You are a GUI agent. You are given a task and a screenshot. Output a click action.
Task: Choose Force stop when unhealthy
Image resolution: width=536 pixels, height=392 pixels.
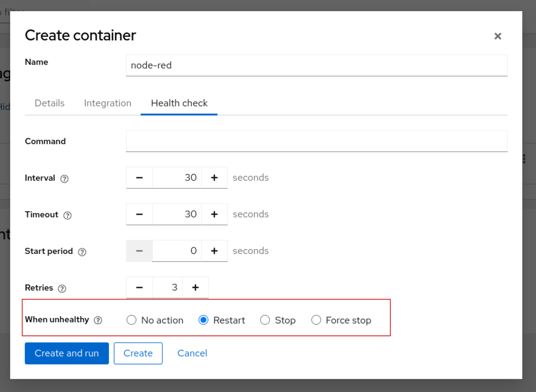[316, 320]
